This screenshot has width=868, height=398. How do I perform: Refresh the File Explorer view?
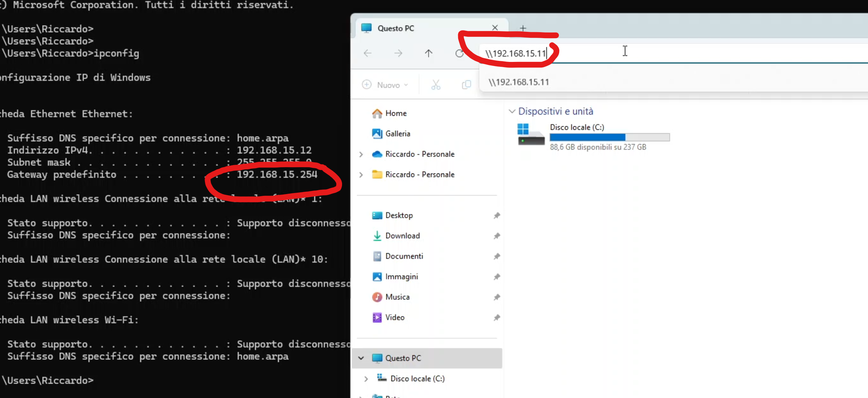click(x=459, y=53)
